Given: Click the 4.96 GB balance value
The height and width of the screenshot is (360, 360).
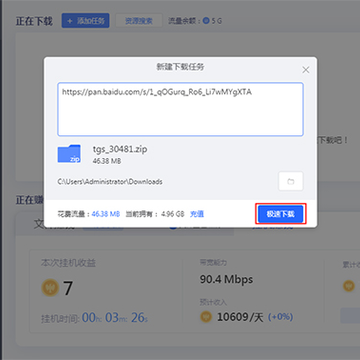Looking at the screenshot, I should (x=172, y=214).
